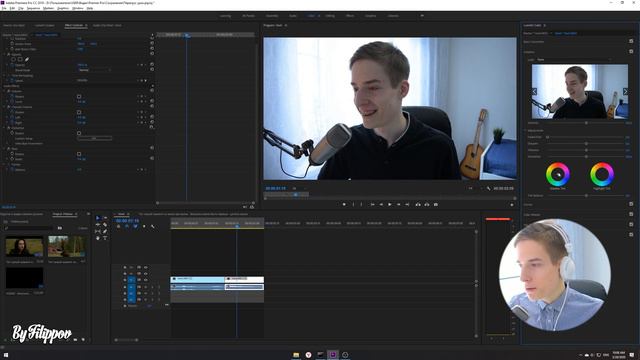This screenshot has width=640, height=360.
Task: Add marker icon in timeline header
Action: 144,227
